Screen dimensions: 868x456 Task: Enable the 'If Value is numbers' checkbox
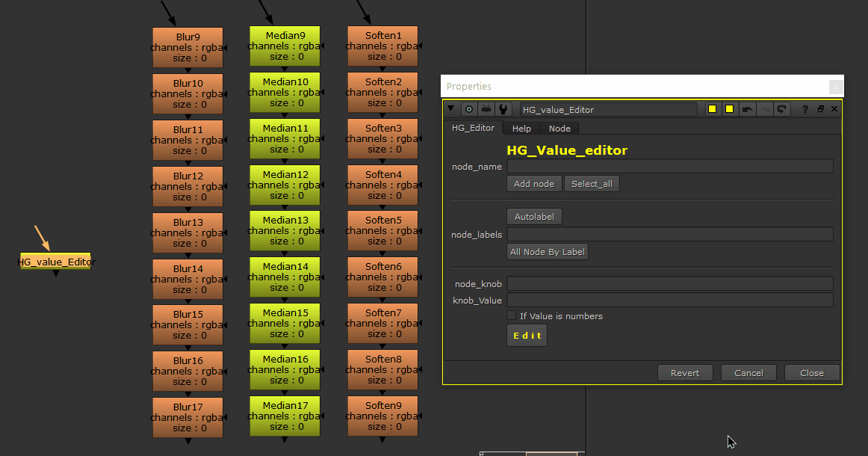point(512,315)
